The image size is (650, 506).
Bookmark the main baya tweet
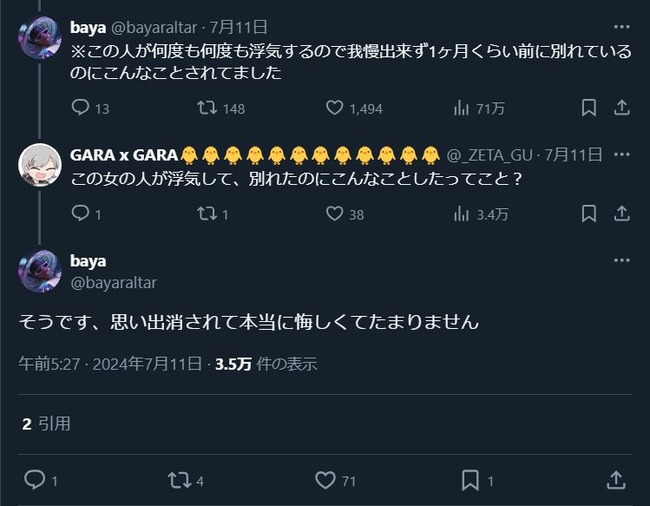pyautogui.click(x=470, y=481)
